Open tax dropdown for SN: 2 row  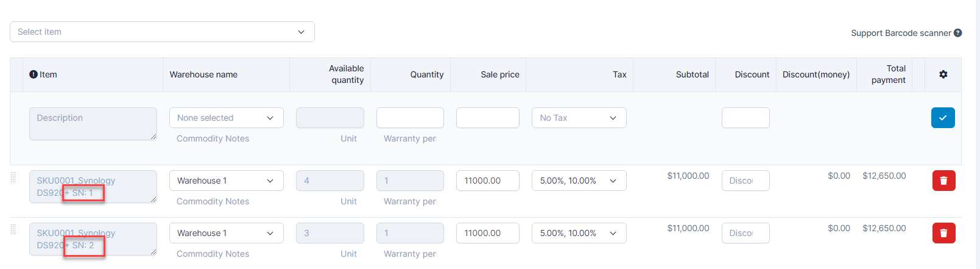[579, 233]
